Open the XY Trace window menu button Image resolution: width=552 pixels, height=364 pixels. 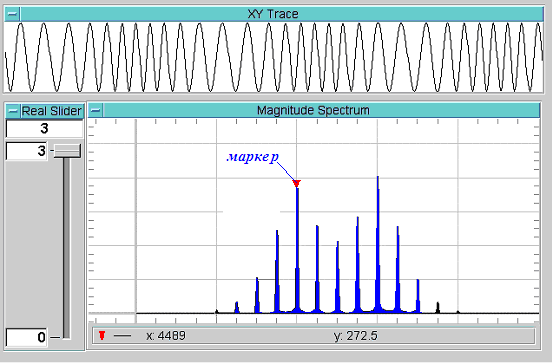click(12, 14)
